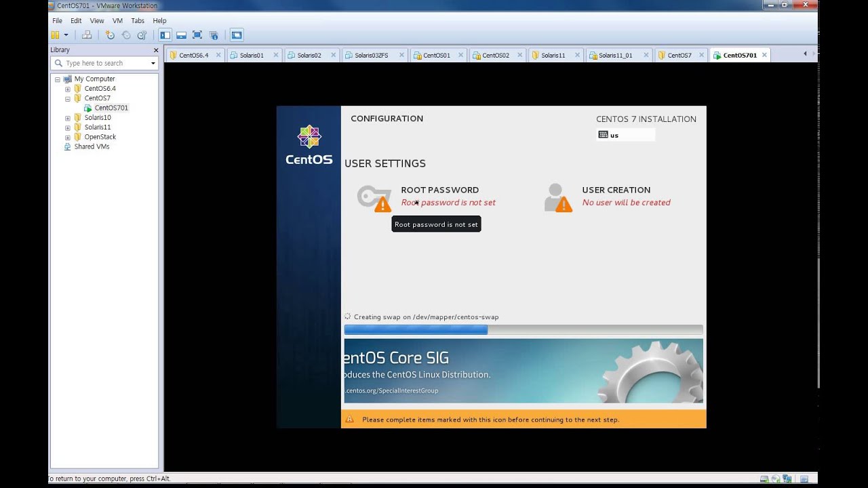Click Send Ctrl+Alt+Del toolbar icon

[x=87, y=35]
